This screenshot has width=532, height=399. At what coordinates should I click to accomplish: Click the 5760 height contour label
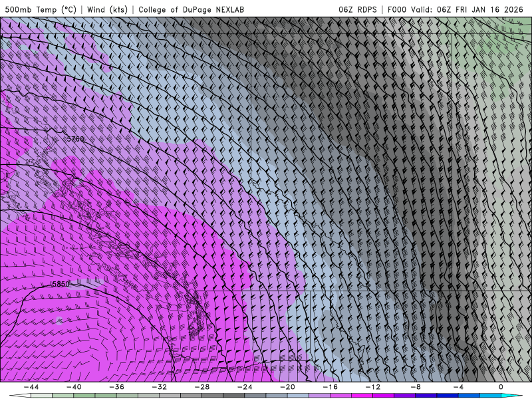[75, 139]
